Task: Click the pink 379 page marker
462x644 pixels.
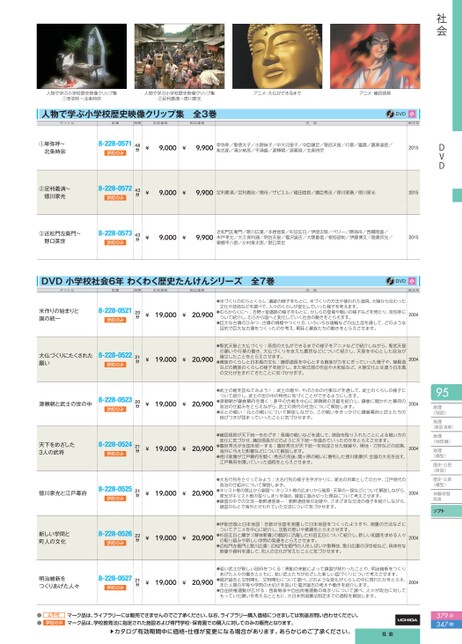Action: pyautogui.click(x=446, y=616)
